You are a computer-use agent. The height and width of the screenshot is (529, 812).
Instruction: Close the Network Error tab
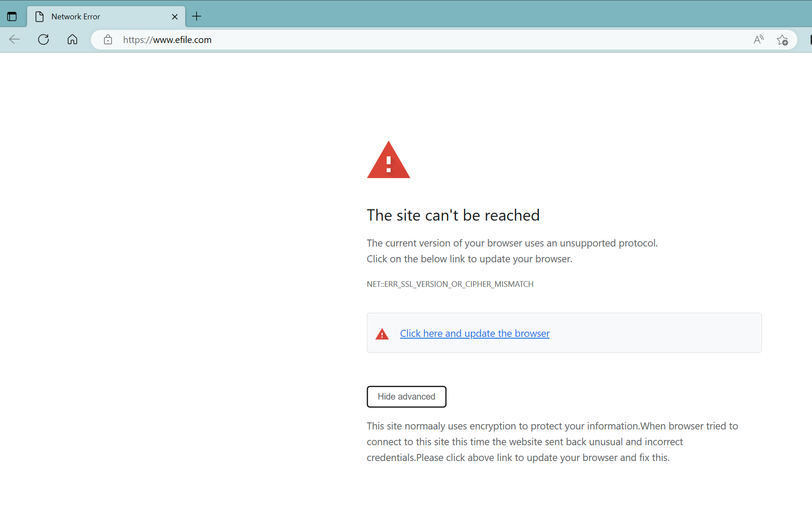(x=175, y=17)
